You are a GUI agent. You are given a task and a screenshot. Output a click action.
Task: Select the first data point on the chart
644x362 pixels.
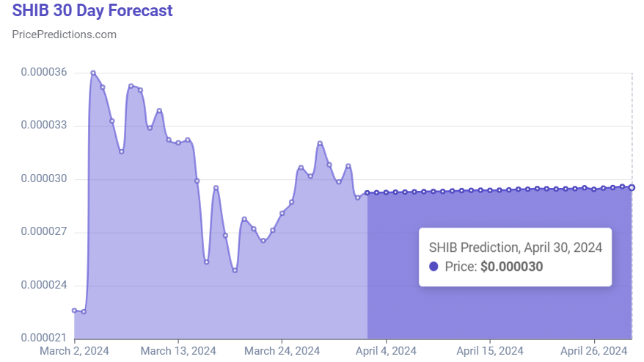[74, 311]
